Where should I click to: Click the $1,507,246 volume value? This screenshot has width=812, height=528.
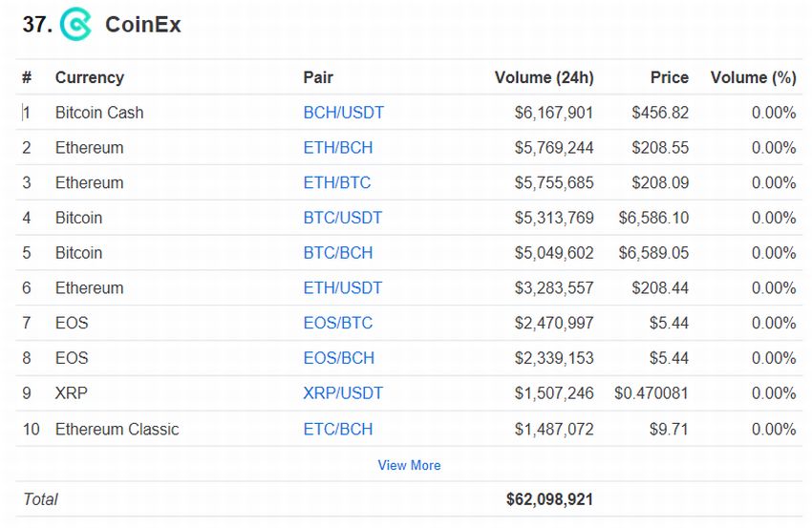point(553,392)
